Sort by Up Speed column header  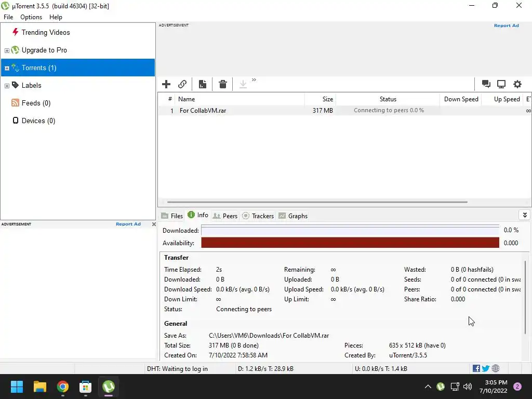pos(502,99)
